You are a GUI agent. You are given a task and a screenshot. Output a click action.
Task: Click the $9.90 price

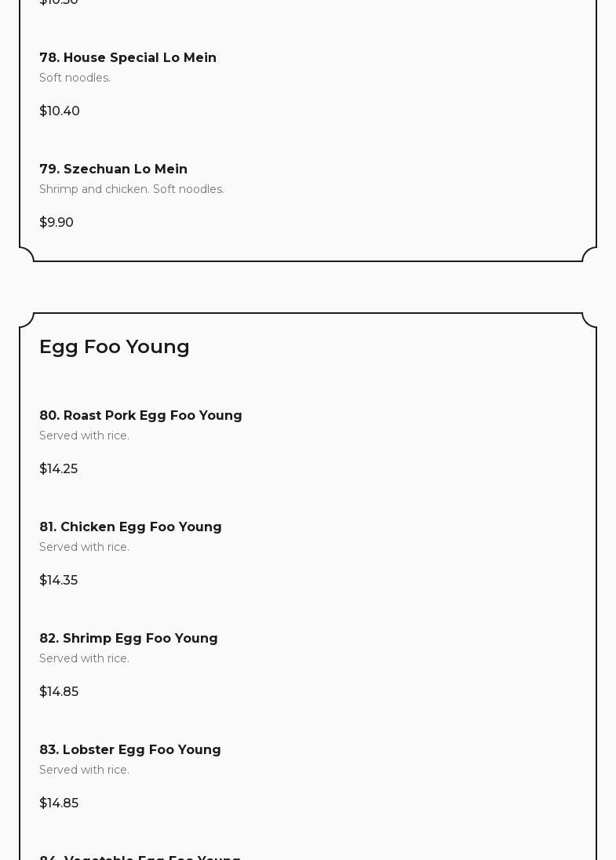56,223
